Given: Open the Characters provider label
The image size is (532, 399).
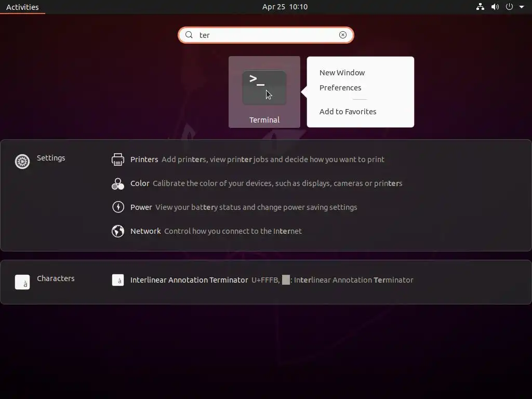Looking at the screenshot, I should pyautogui.click(x=56, y=278).
